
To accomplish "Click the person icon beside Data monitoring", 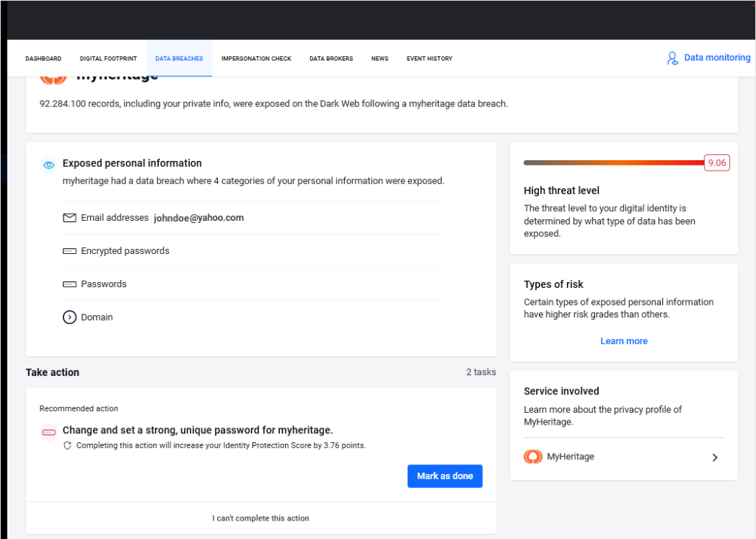I will coord(672,58).
